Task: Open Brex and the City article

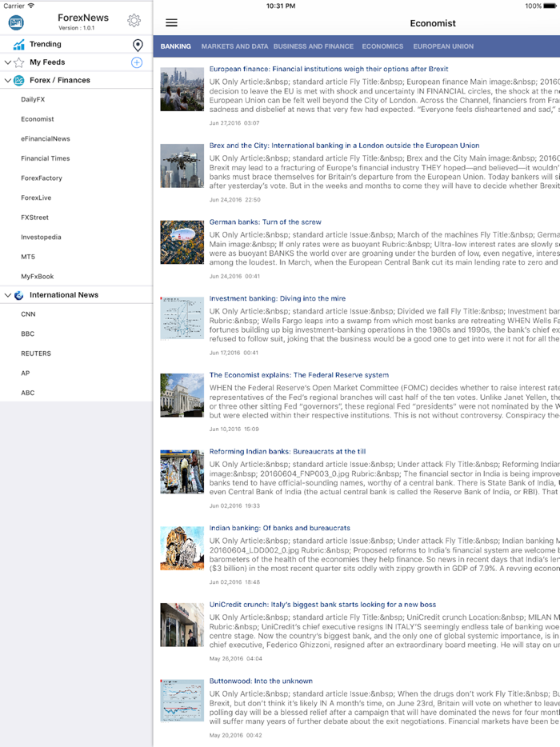Action: (x=344, y=146)
